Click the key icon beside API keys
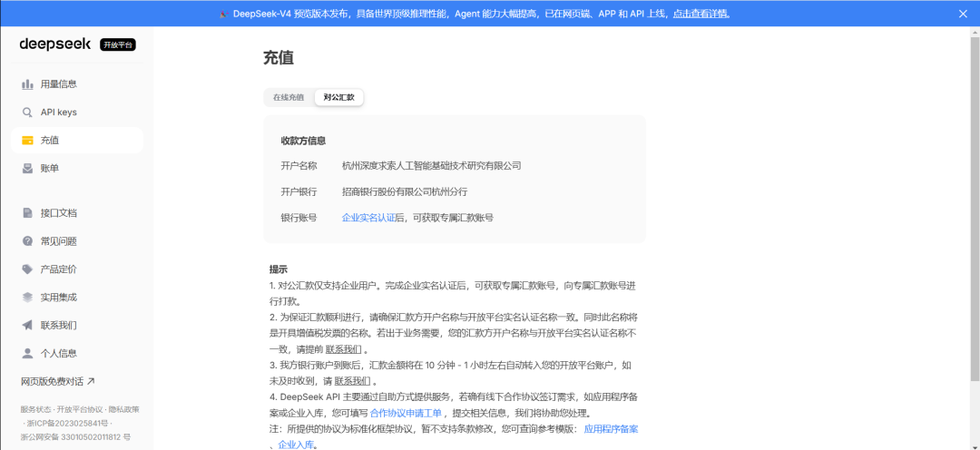 pos(27,112)
